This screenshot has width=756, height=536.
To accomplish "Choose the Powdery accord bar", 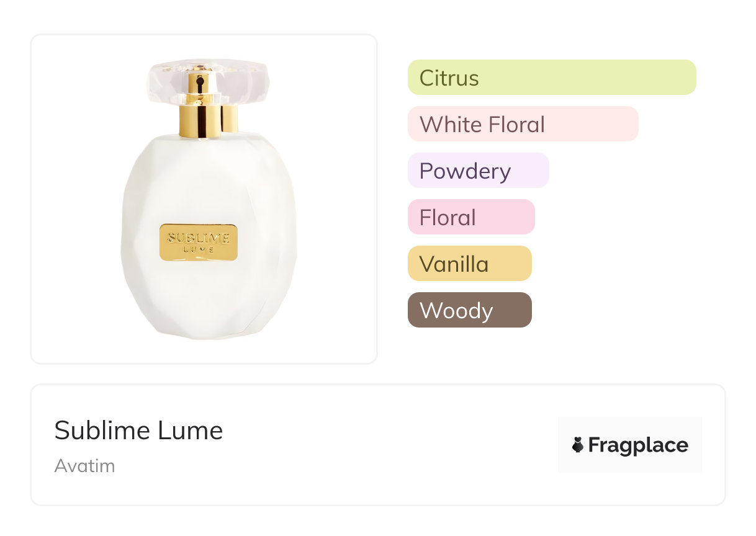I will point(478,171).
